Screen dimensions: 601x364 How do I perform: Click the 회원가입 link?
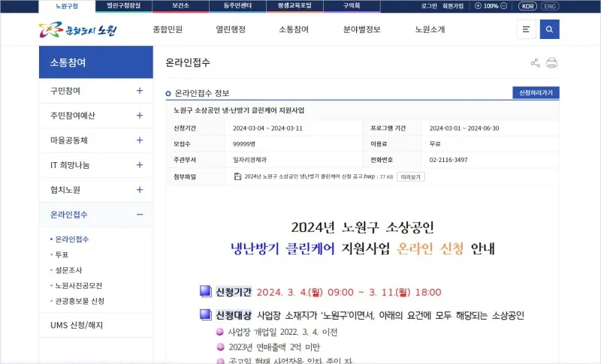pos(453,6)
